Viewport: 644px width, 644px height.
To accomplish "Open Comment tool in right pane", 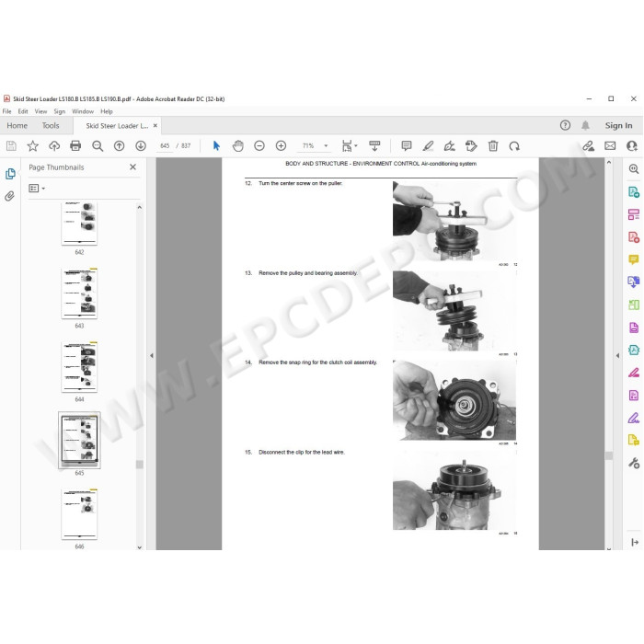I will tap(634, 259).
